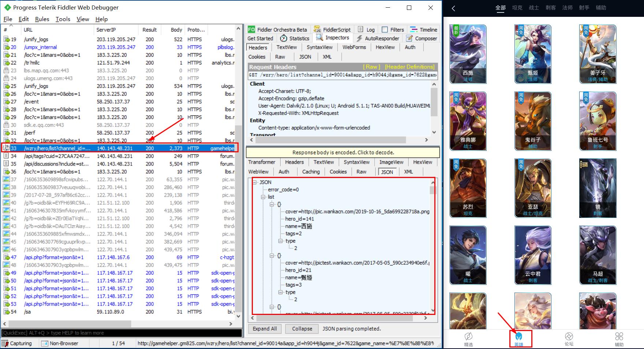Open the Get Started tab
644x349 pixels.
pos(260,38)
